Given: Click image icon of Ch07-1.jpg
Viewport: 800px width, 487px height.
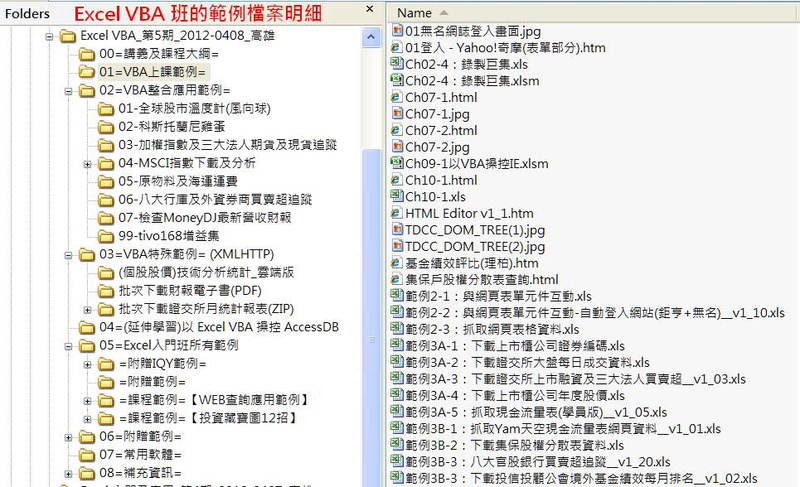Looking at the screenshot, I should pyautogui.click(x=397, y=113).
